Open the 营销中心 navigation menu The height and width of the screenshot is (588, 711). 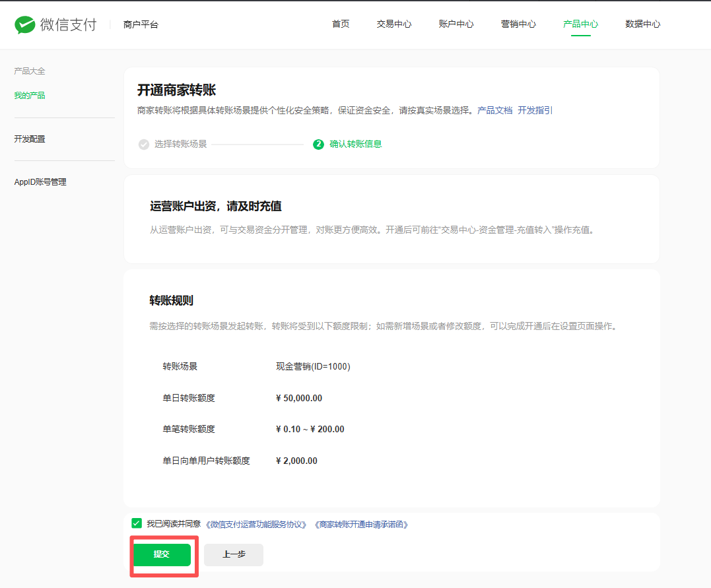(x=518, y=24)
